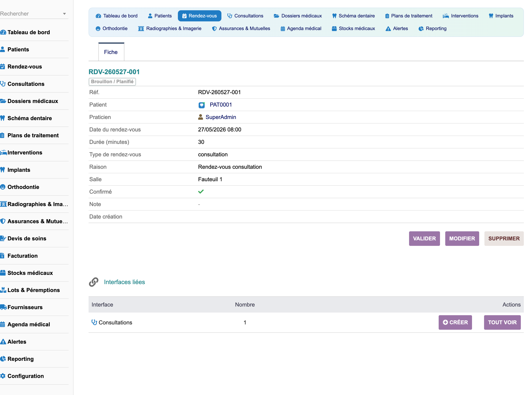Click the Nombre column header
The image size is (532, 395).
[245, 304]
